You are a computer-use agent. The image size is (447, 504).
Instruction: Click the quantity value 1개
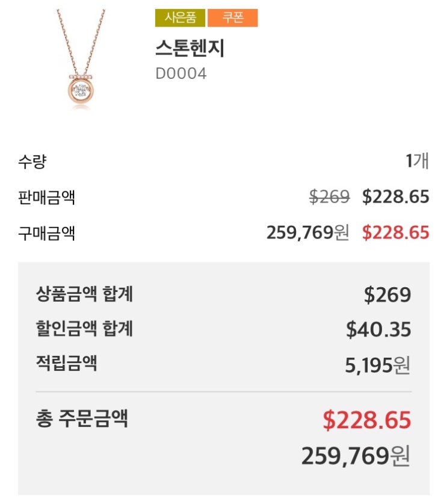click(x=417, y=161)
